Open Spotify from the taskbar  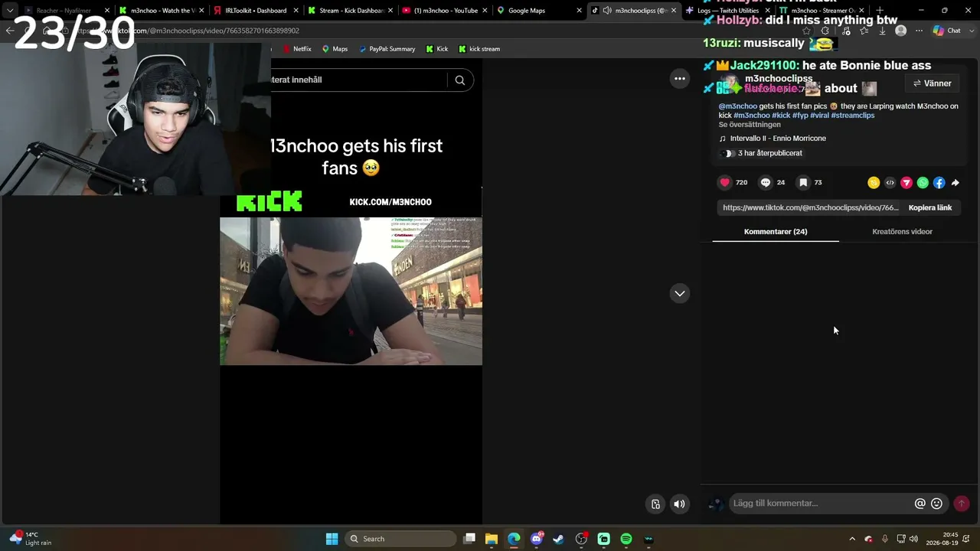626,539
